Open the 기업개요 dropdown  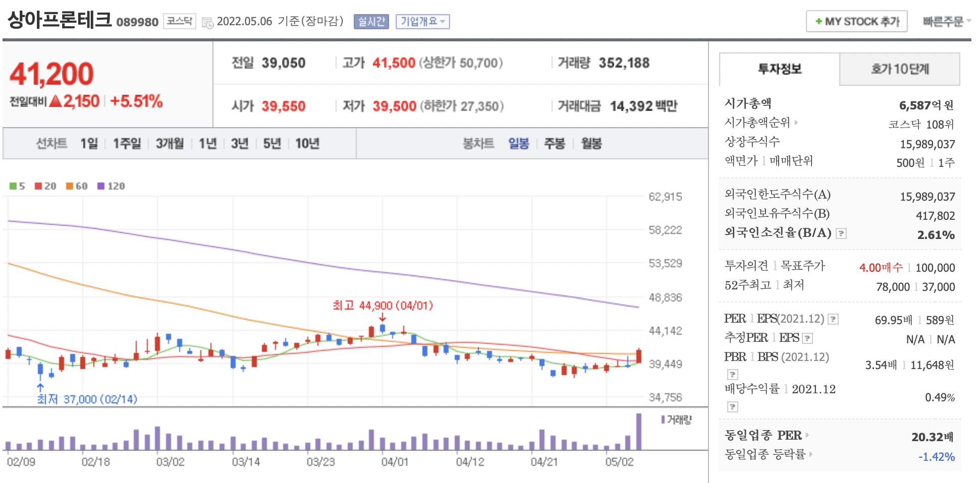click(423, 22)
